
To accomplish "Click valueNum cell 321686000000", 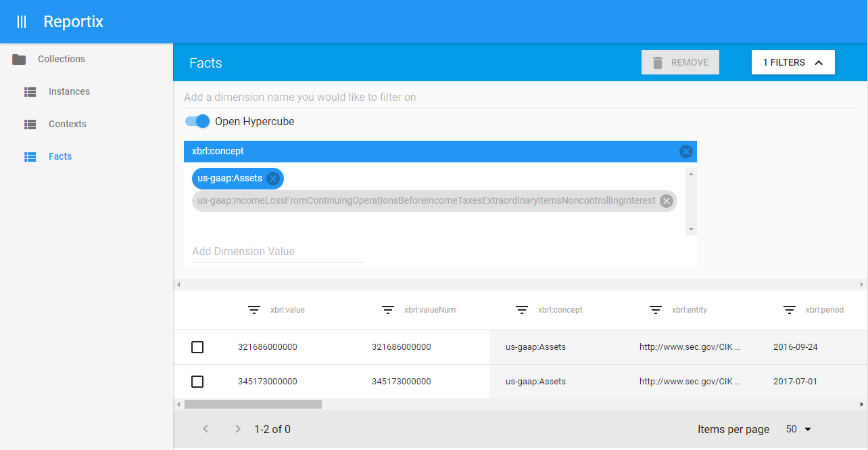I will (x=402, y=347).
